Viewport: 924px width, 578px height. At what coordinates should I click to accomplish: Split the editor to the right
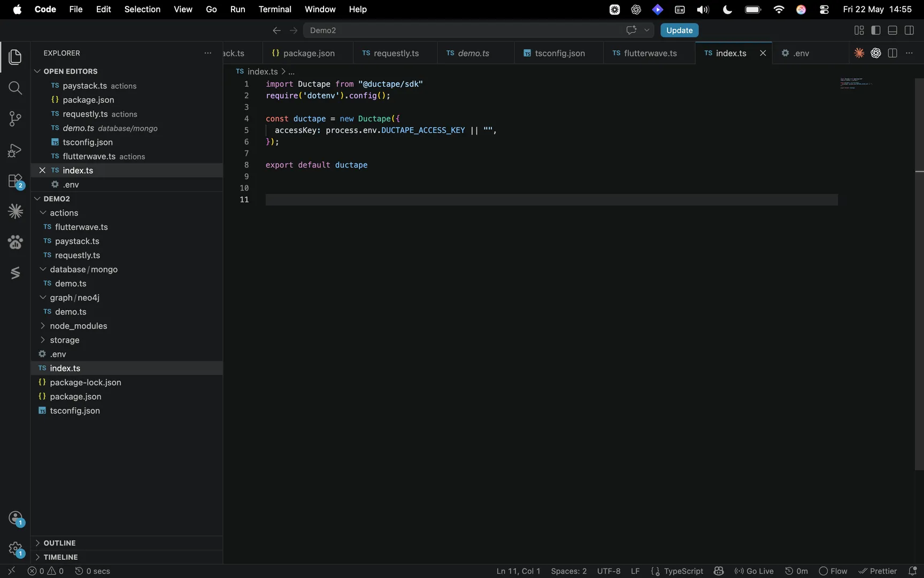[892, 53]
